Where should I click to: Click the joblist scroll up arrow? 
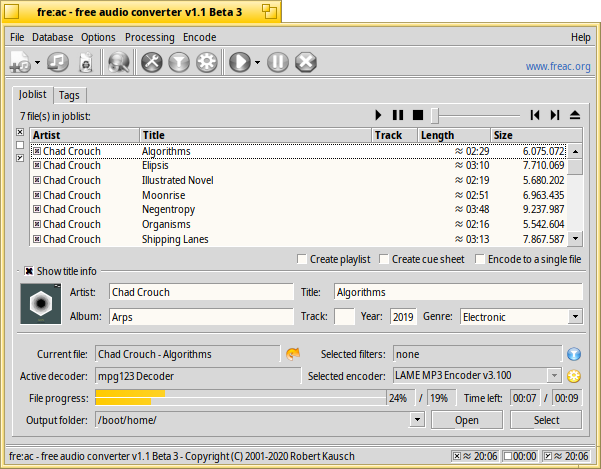pos(575,151)
